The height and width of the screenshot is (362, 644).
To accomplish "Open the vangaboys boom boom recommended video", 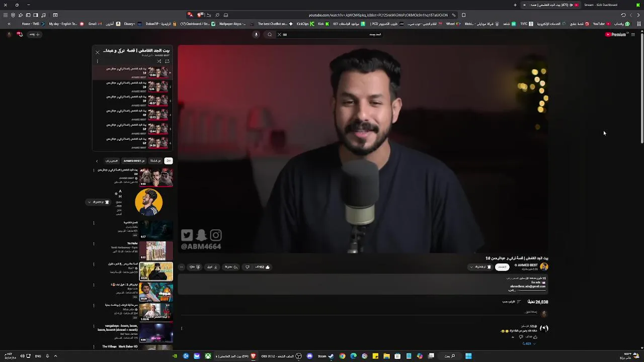I will (x=155, y=333).
